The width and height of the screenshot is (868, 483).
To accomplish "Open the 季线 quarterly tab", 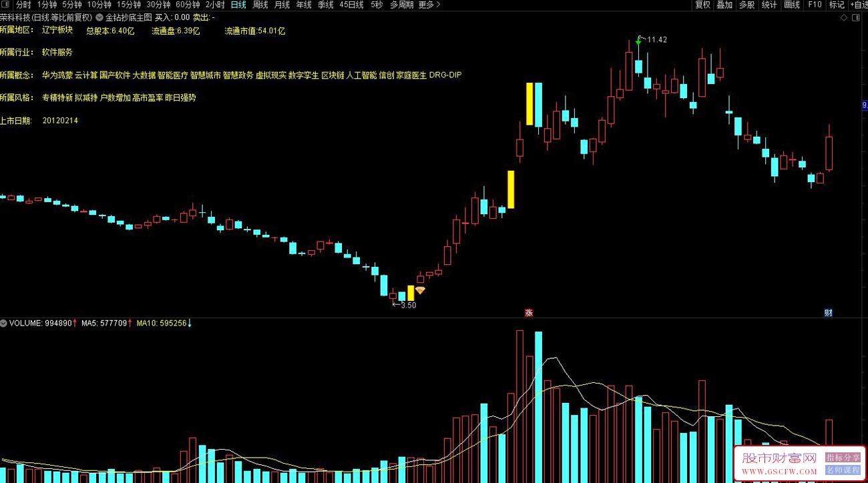I will (326, 5).
